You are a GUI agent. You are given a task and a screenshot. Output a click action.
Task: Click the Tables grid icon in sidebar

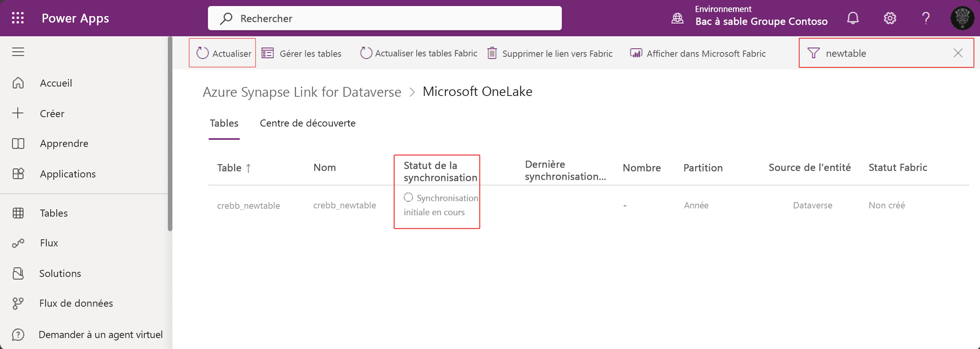coord(18,213)
